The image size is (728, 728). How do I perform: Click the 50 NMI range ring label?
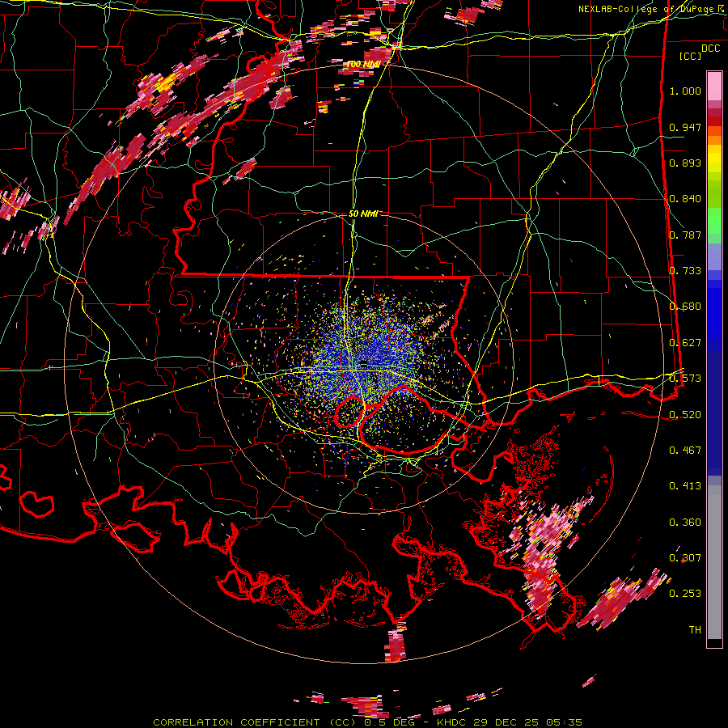(x=363, y=214)
